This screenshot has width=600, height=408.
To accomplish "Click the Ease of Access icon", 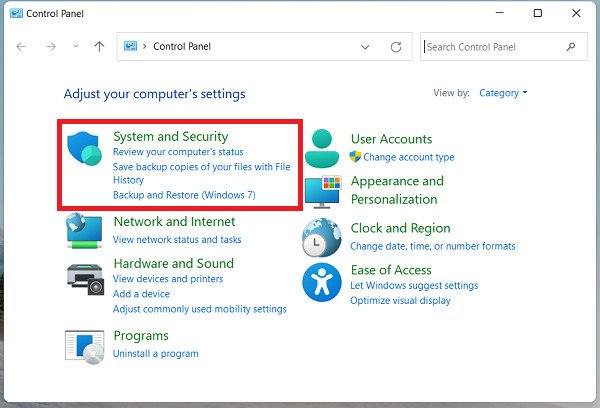I will pyautogui.click(x=322, y=282).
